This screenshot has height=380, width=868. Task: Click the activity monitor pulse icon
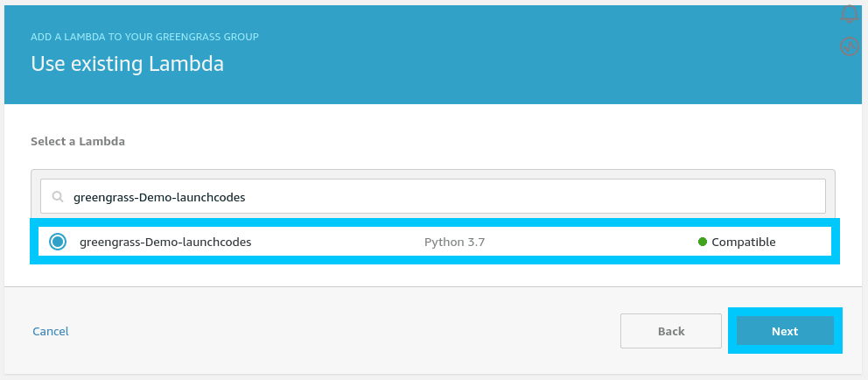(849, 46)
